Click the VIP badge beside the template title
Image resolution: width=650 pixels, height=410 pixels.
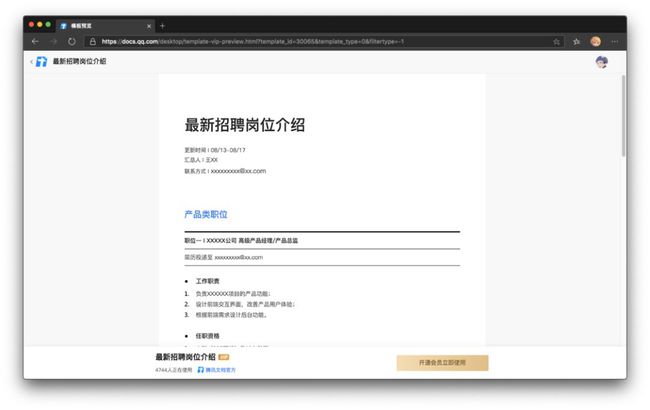coord(223,357)
